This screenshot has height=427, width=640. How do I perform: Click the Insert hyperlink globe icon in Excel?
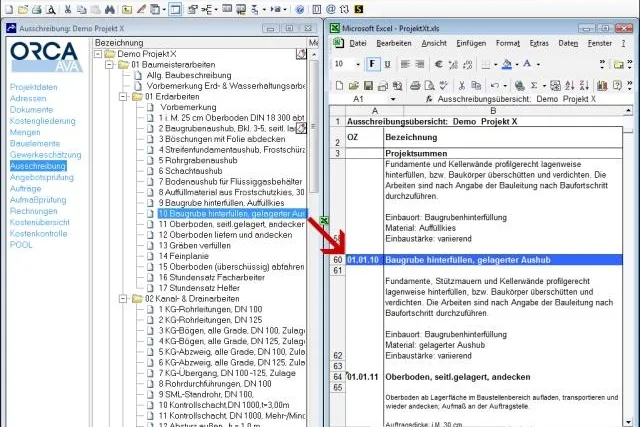519,85
